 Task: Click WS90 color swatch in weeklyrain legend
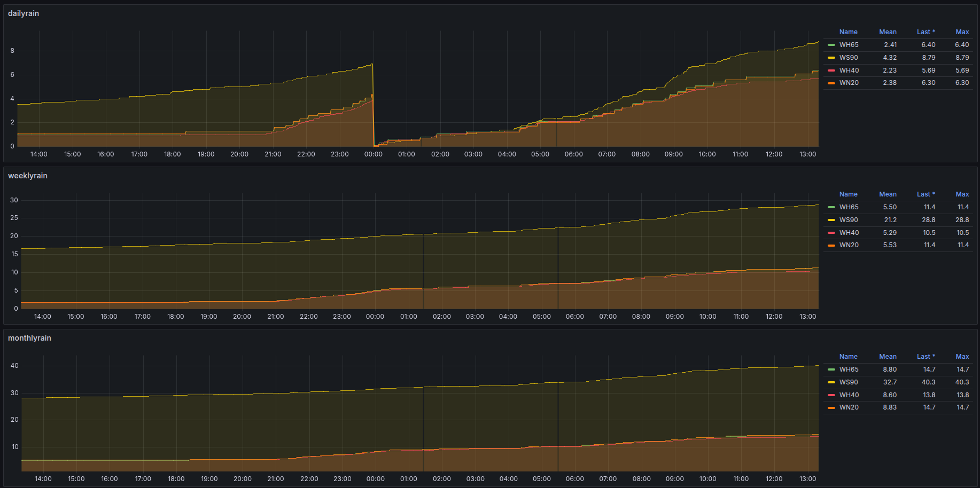[x=831, y=220]
